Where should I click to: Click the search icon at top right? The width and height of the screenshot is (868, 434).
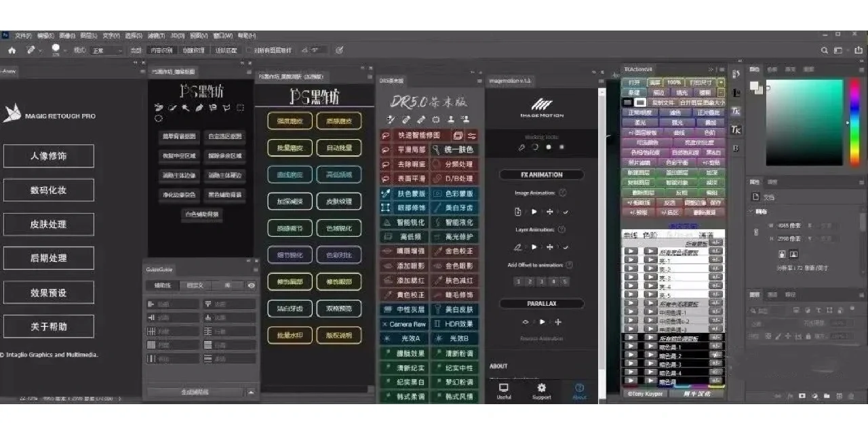pos(825,50)
